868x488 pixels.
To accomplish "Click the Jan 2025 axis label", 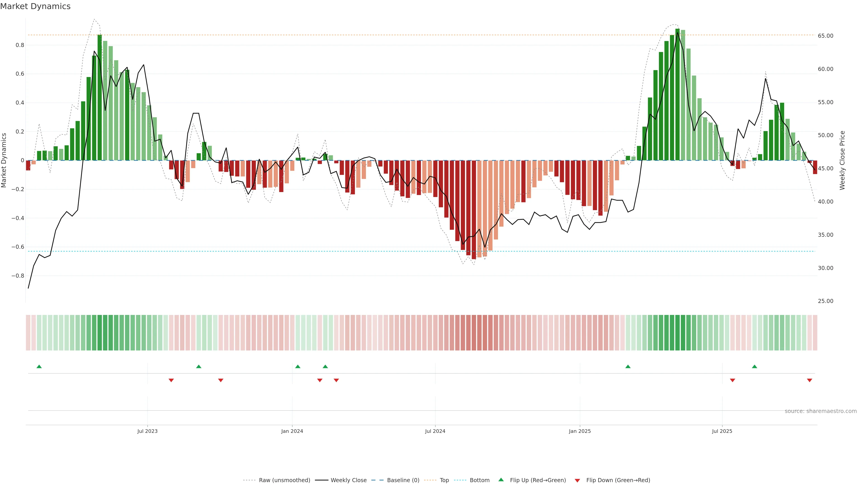I will point(580,432).
